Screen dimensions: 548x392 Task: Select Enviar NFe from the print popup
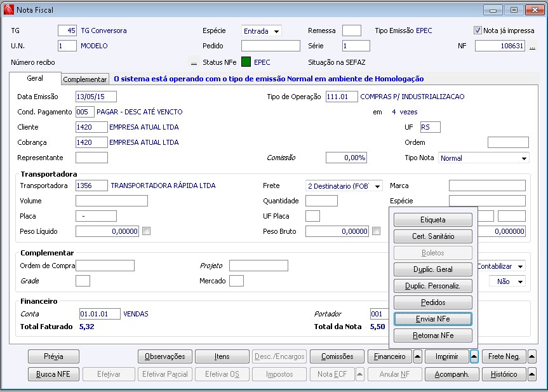pyautogui.click(x=432, y=318)
